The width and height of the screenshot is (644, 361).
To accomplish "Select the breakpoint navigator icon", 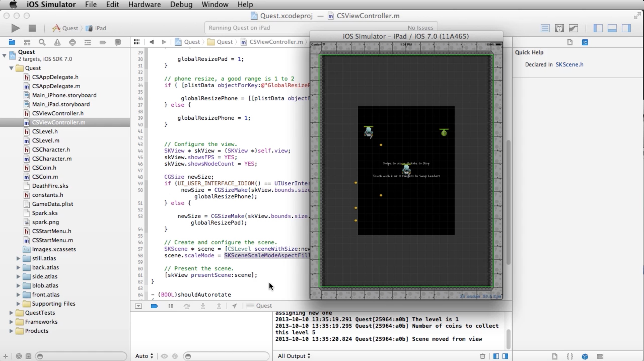I will (x=102, y=42).
